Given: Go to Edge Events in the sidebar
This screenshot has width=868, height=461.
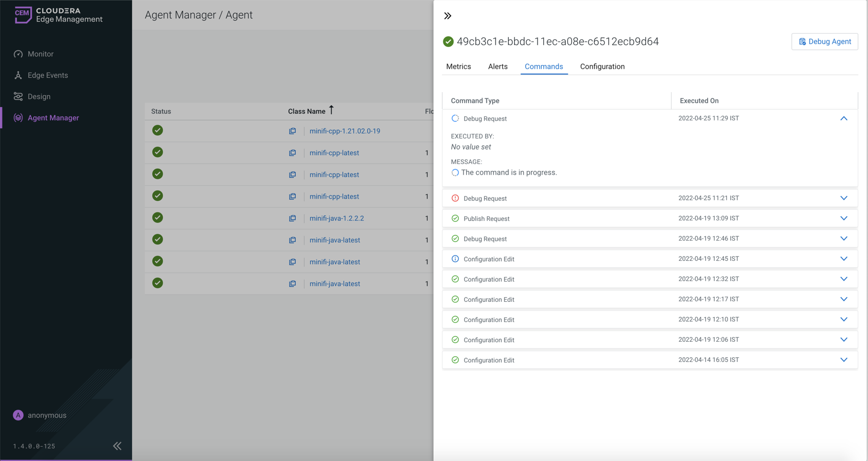Looking at the screenshot, I should (47, 75).
